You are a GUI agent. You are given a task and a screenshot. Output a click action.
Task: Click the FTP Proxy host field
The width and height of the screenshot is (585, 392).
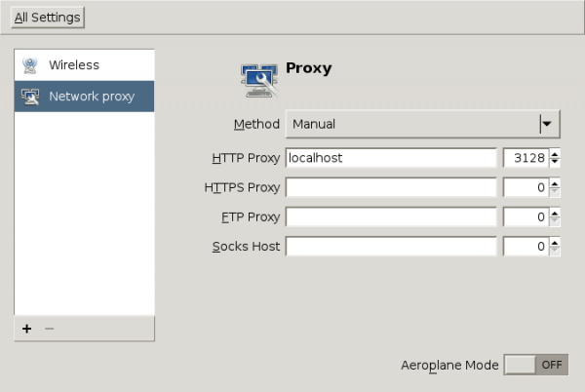[x=391, y=217]
